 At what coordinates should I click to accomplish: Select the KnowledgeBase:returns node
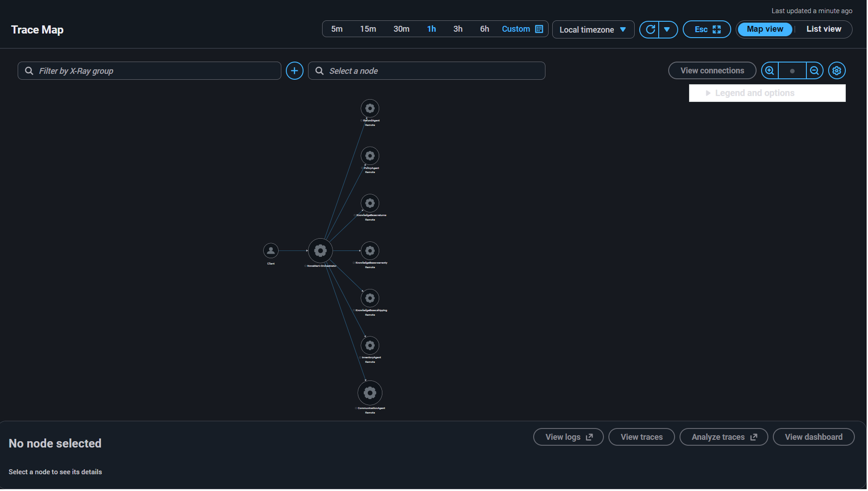pos(370,203)
